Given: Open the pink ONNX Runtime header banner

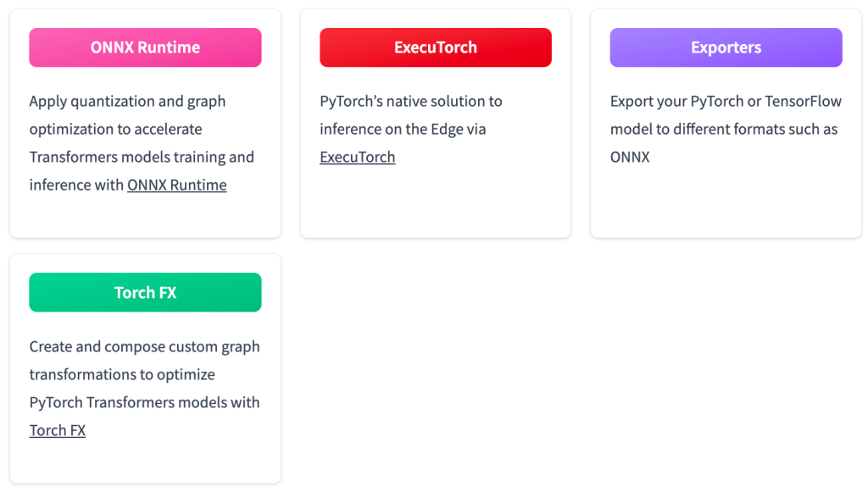Looking at the screenshot, I should pyautogui.click(x=145, y=47).
